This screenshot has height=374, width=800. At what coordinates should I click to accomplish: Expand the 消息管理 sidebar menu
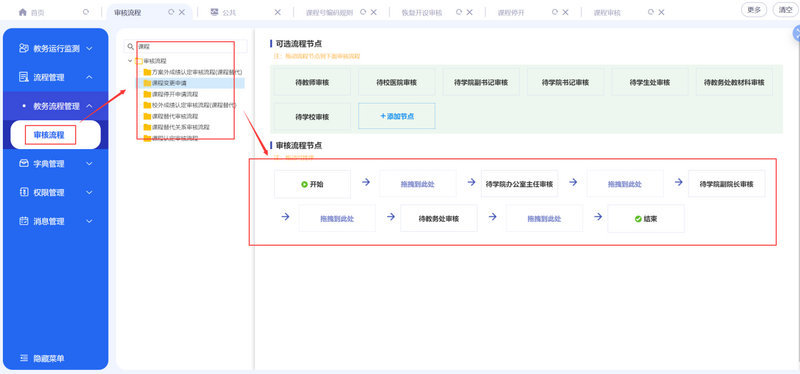point(89,221)
